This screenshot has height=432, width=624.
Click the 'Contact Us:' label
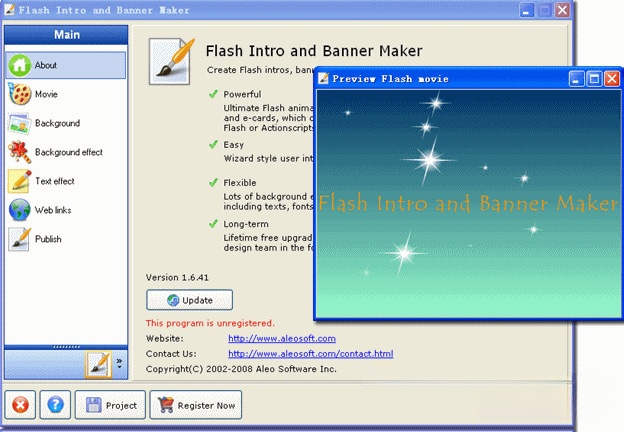171,354
